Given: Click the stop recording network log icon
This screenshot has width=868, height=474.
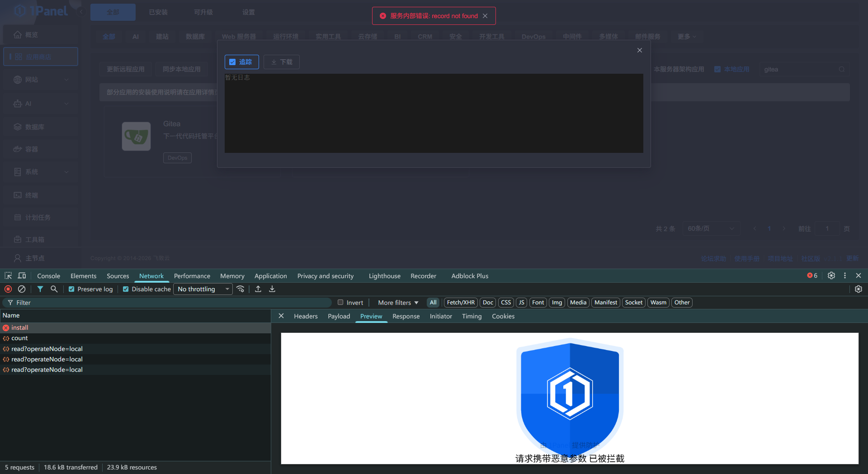Looking at the screenshot, I should 8,289.
